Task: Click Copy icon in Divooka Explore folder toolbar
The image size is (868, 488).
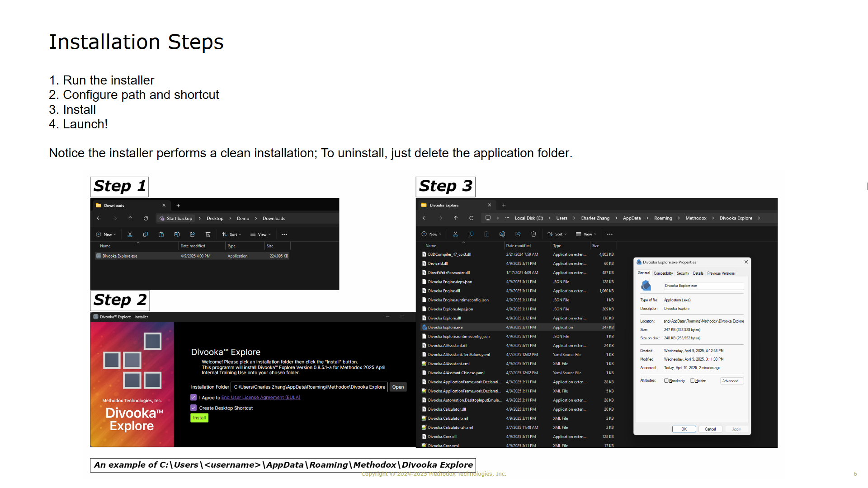Action: (x=471, y=234)
